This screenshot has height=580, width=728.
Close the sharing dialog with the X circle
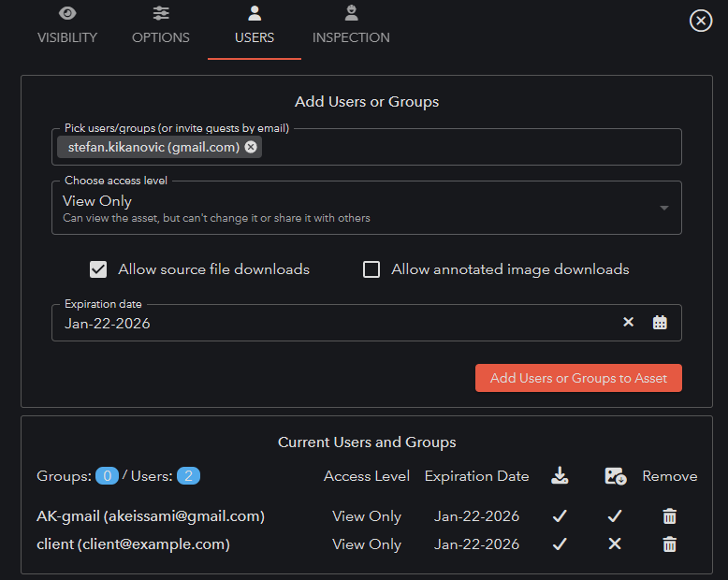click(x=701, y=21)
